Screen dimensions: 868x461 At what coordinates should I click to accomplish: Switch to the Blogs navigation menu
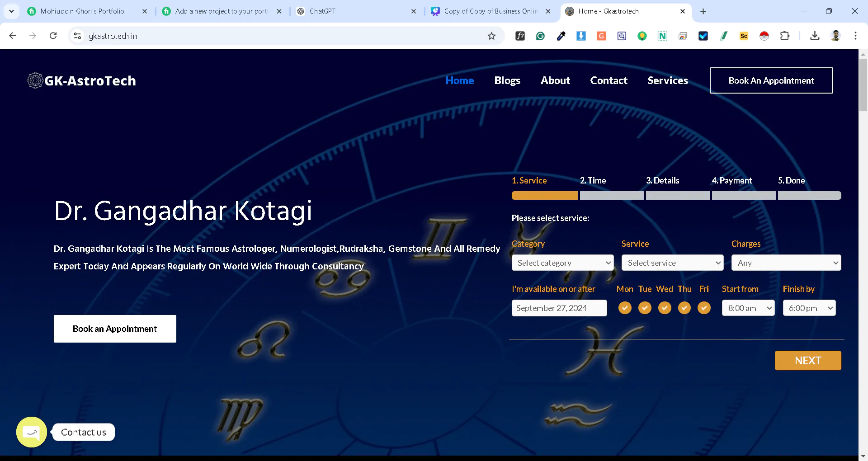[x=507, y=80]
